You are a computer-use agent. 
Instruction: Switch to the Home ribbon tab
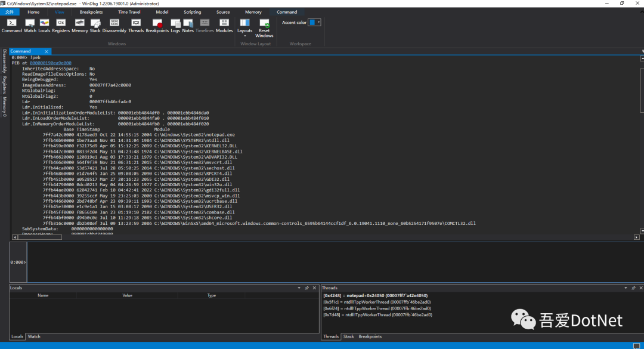33,12
